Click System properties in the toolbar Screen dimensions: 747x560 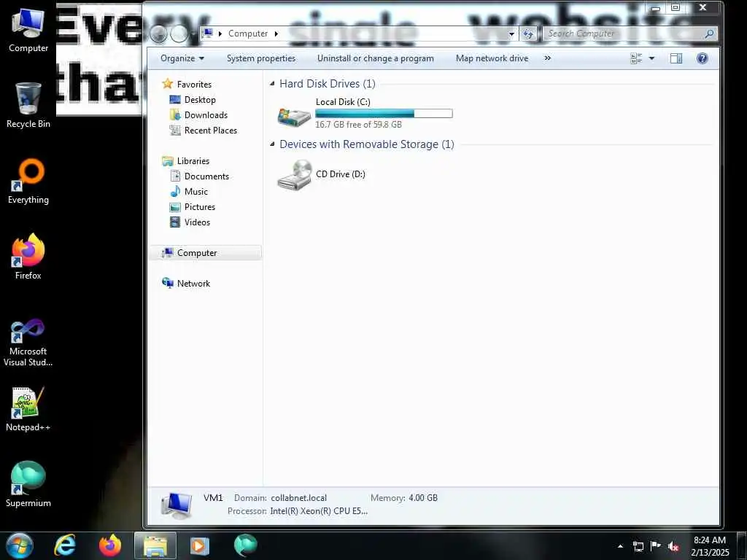point(261,58)
